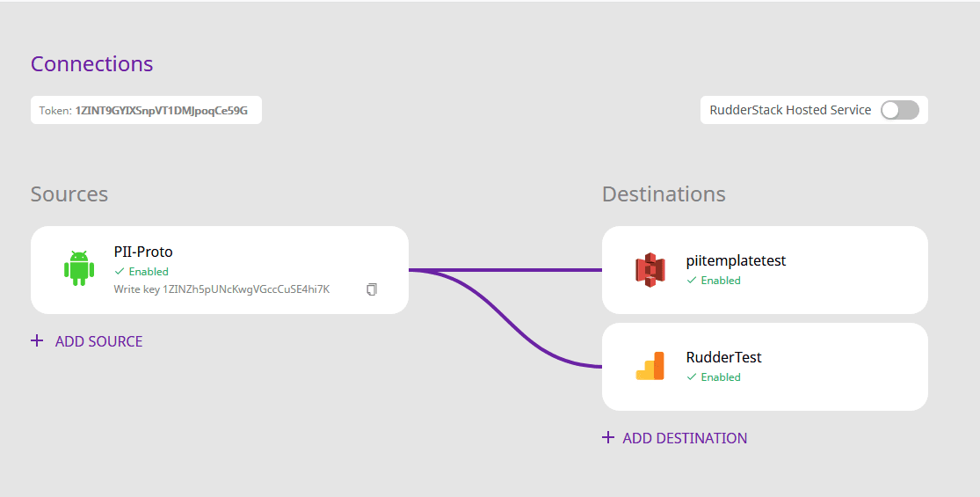Toggle the RudderStack Hosted Service switch
This screenshot has width=980, height=497.
coord(900,110)
